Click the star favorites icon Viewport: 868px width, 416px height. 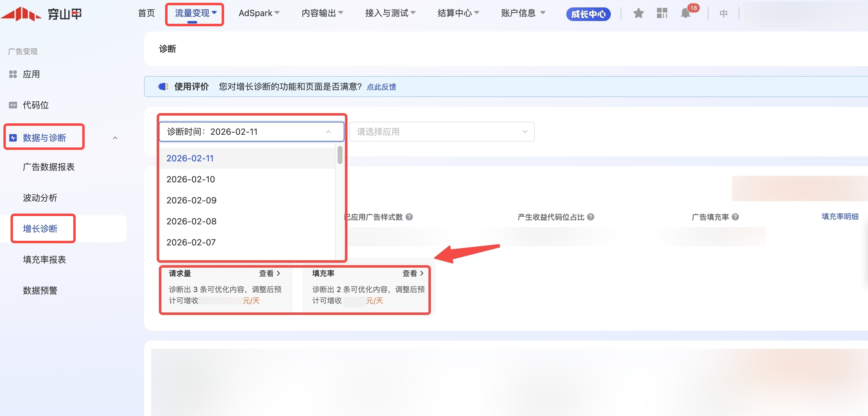point(638,14)
